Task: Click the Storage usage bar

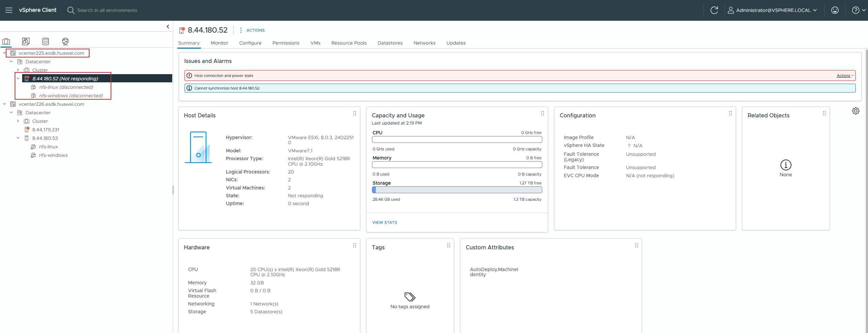Action: (457, 190)
